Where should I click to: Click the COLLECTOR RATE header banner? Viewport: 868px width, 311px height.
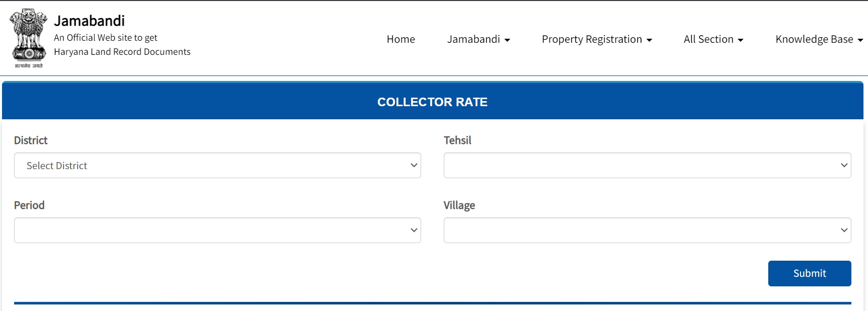[x=432, y=101]
